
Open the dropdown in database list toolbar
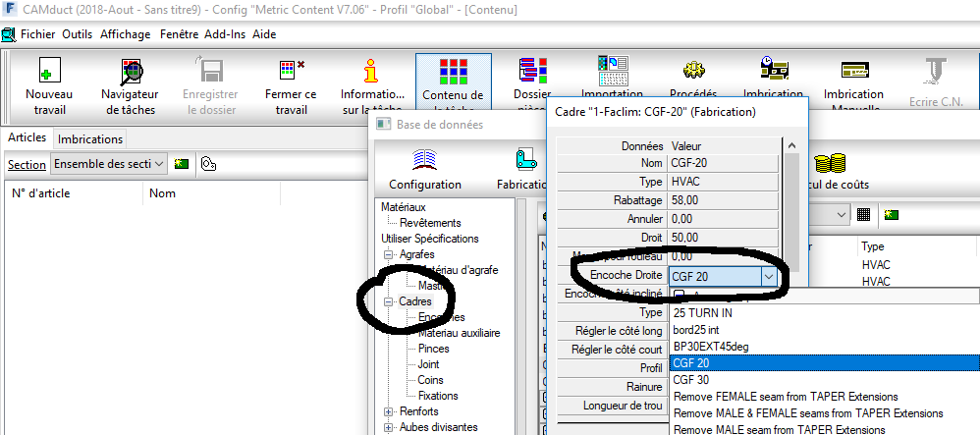coord(842,214)
